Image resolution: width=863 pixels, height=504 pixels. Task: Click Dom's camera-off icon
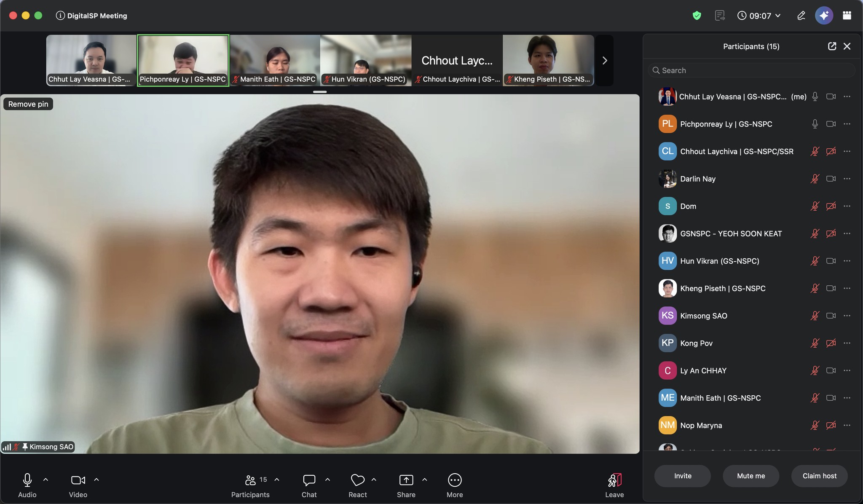(831, 206)
